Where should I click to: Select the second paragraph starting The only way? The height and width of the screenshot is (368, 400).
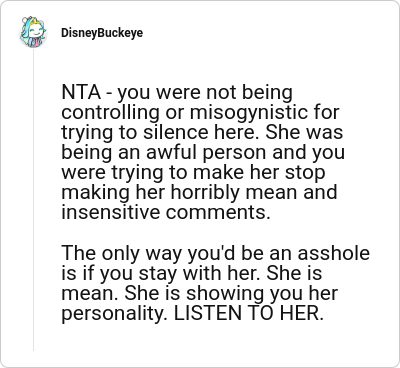point(215,283)
